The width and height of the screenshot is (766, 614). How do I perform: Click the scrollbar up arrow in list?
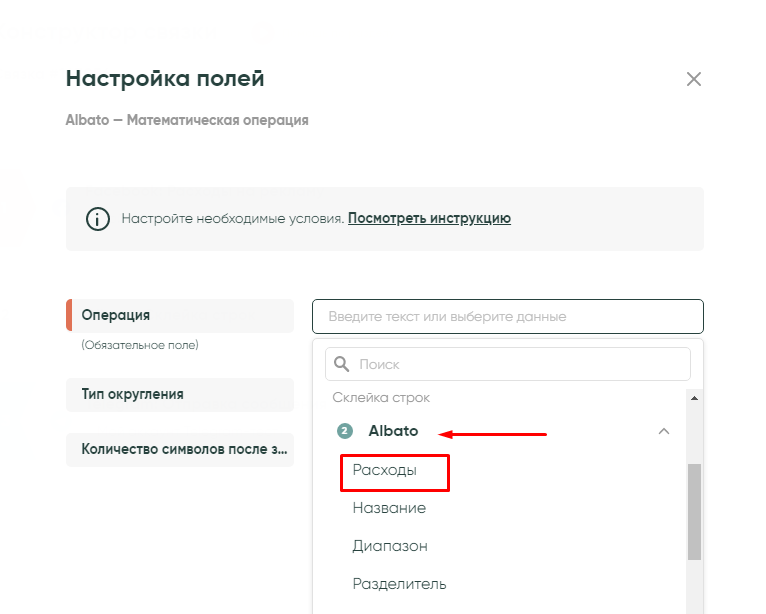[x=694, y=398]
